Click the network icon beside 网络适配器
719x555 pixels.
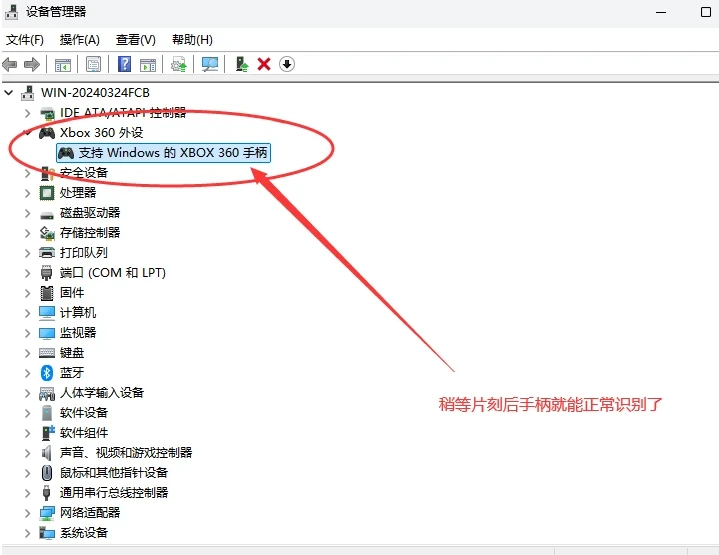click(47, 513)
